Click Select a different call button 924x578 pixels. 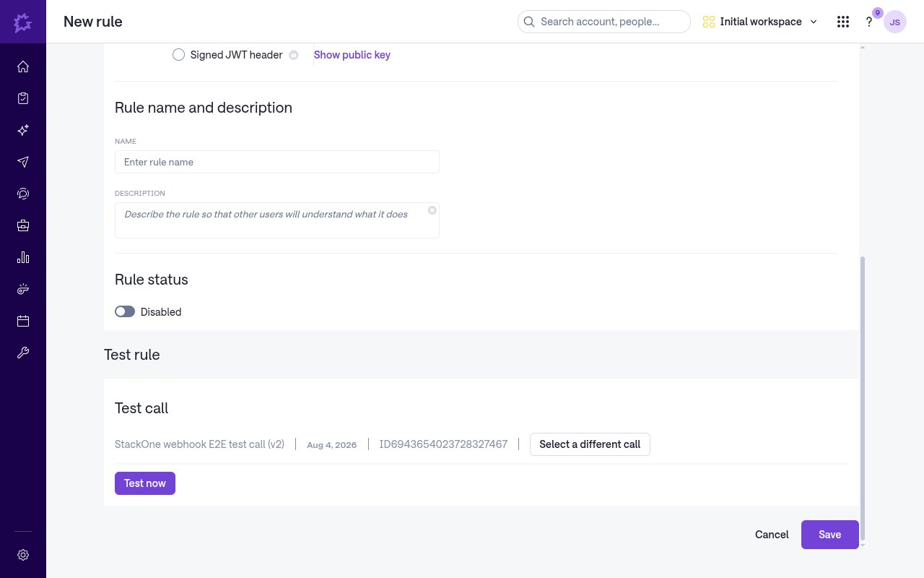(590, 444)
